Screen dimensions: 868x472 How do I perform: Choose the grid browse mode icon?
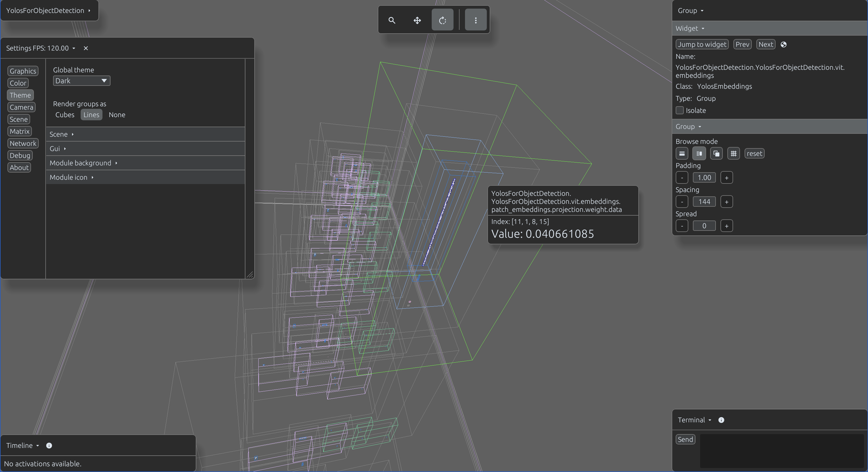[x=733, y=154]
